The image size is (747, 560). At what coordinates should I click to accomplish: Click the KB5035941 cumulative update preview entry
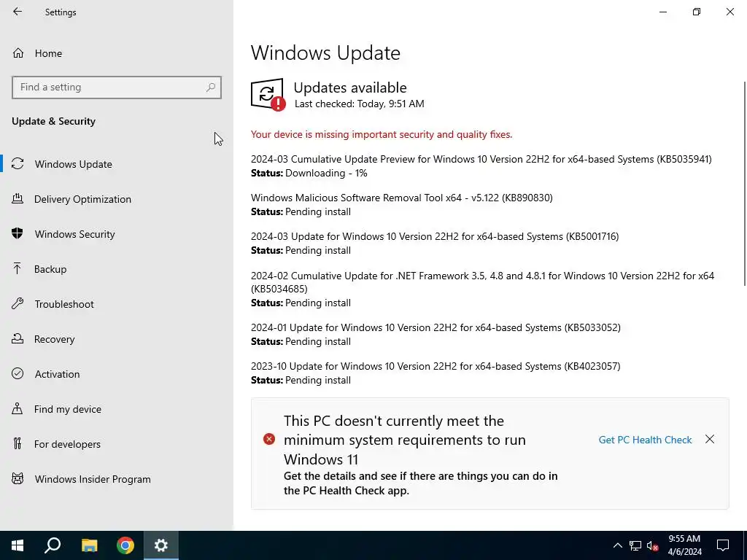pos(481,159)
